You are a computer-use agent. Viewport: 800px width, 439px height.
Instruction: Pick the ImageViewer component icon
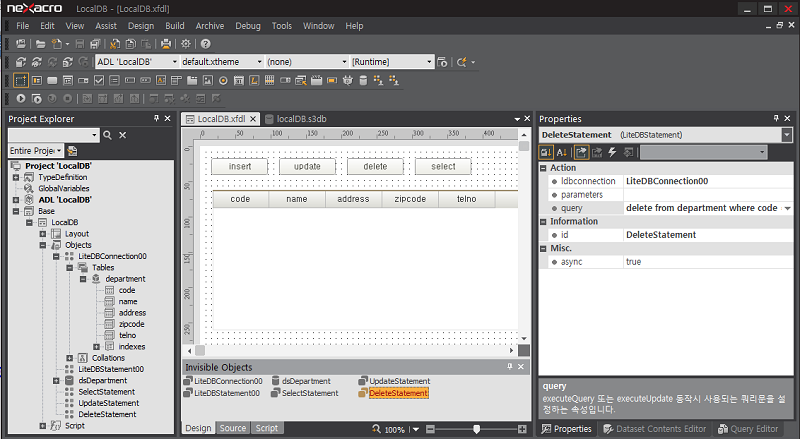[x=208, y=80]
